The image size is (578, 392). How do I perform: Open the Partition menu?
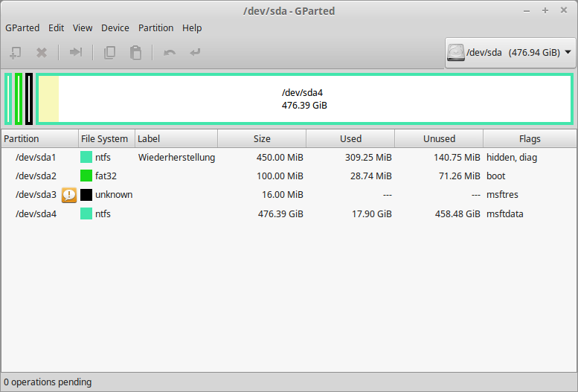pyautogui.click(x=155, y=28)
